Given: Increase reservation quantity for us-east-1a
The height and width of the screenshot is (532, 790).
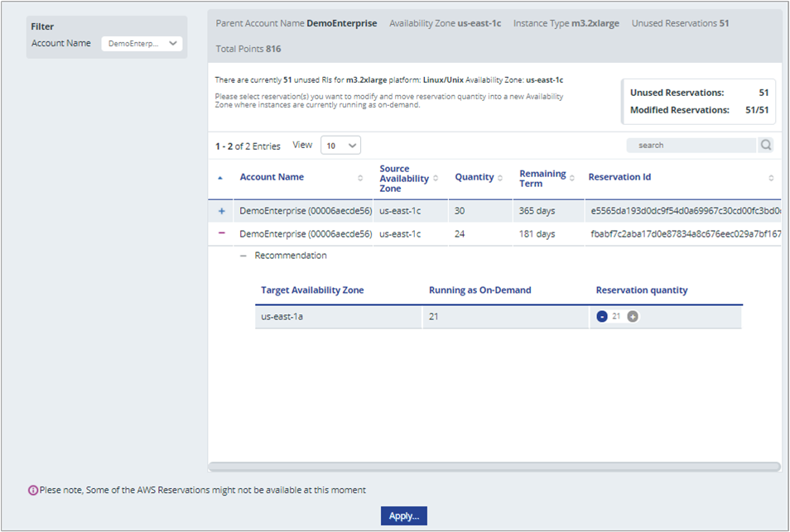Looking at the screenshot, I should tap(633, 317).
